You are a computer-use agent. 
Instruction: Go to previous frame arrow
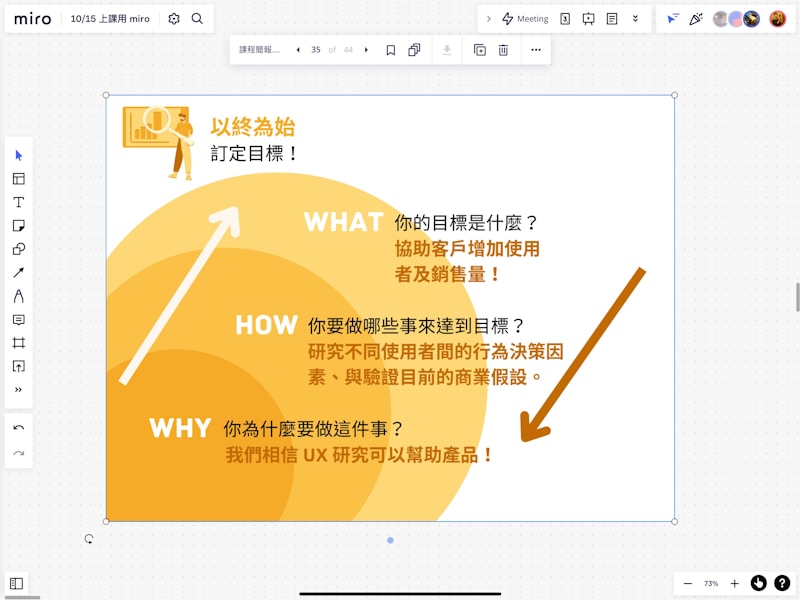pos(298,49)
